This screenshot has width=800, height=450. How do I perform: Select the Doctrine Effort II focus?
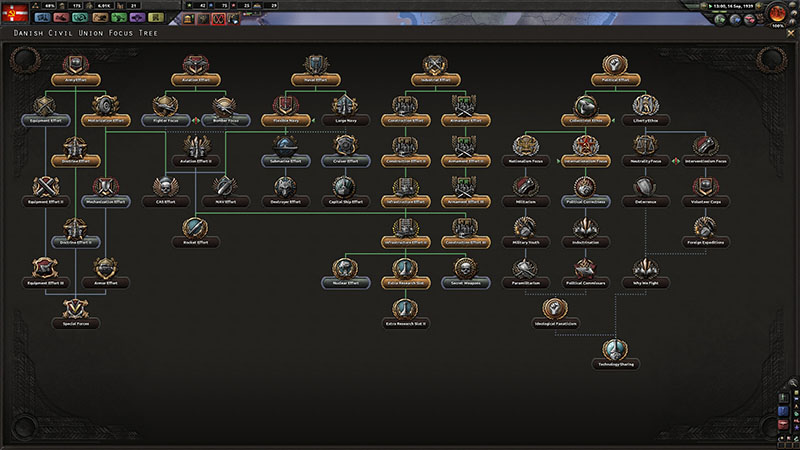(76, 233)
